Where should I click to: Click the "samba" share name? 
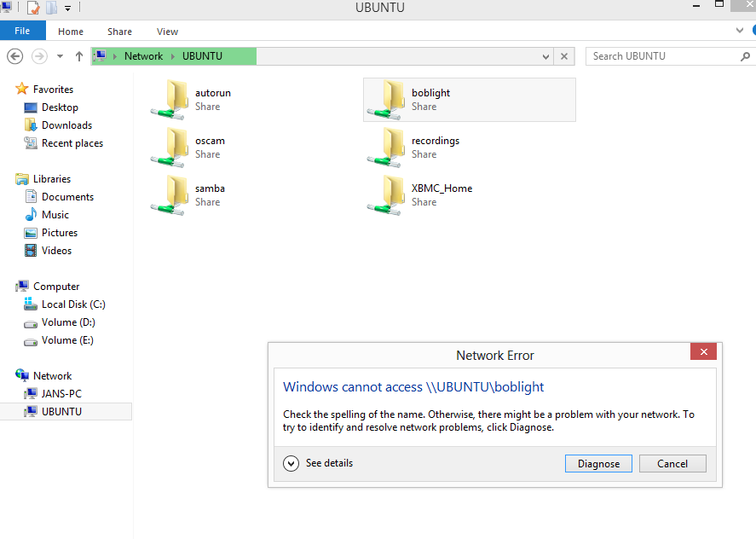point(210,188)
